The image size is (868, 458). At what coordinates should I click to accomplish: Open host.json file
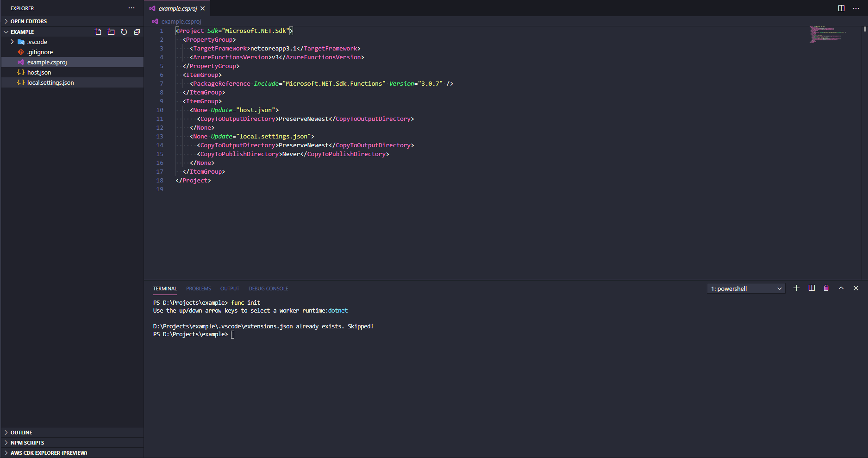[72, 72]
